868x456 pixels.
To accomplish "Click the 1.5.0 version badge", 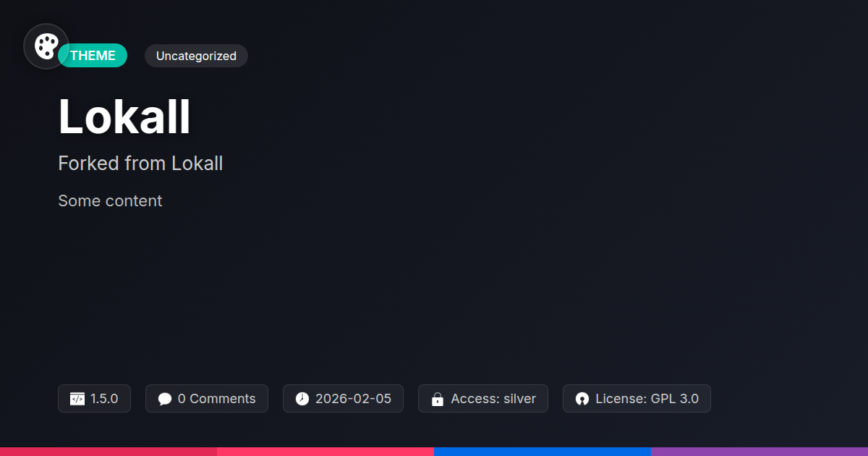I will point(94,399).
